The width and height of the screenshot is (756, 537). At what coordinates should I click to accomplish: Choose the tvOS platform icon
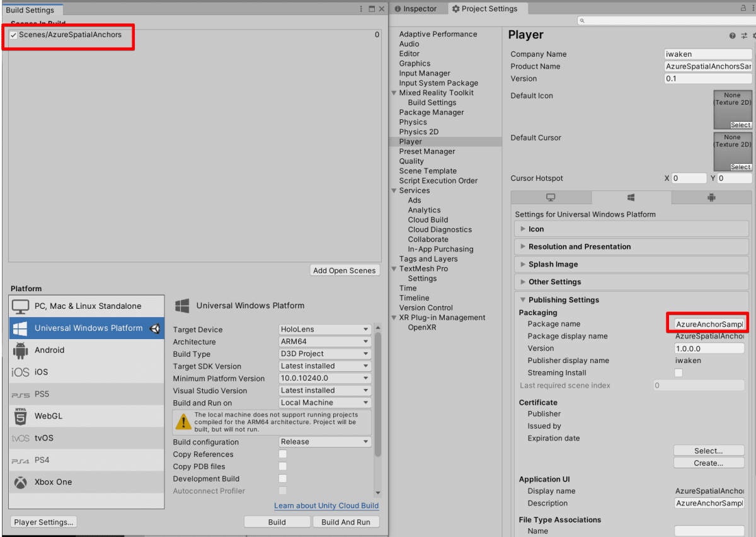pos(20,438)
